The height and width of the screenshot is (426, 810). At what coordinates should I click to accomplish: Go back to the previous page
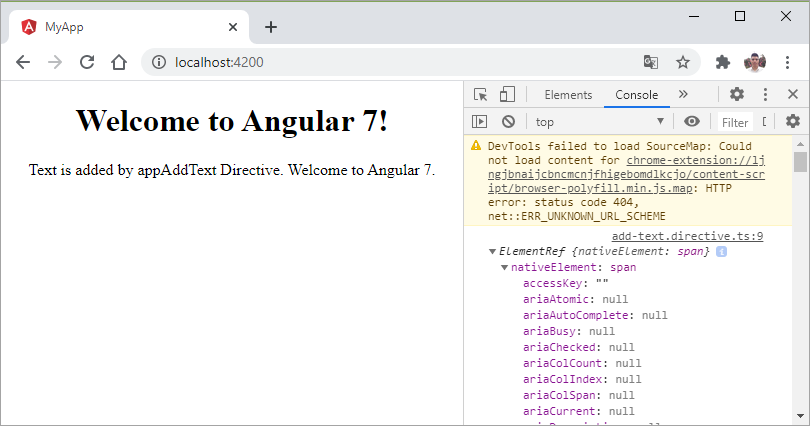coord(23,62)
